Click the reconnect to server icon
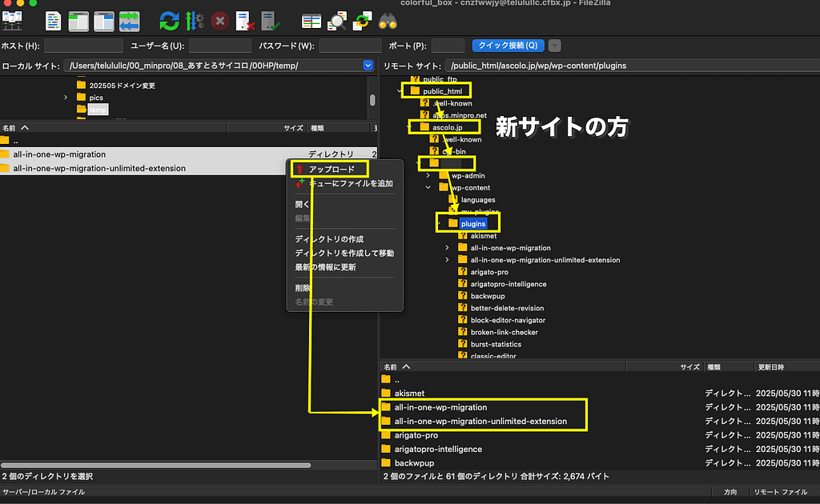This screenshot has height=504, width=820. [270, 21]
